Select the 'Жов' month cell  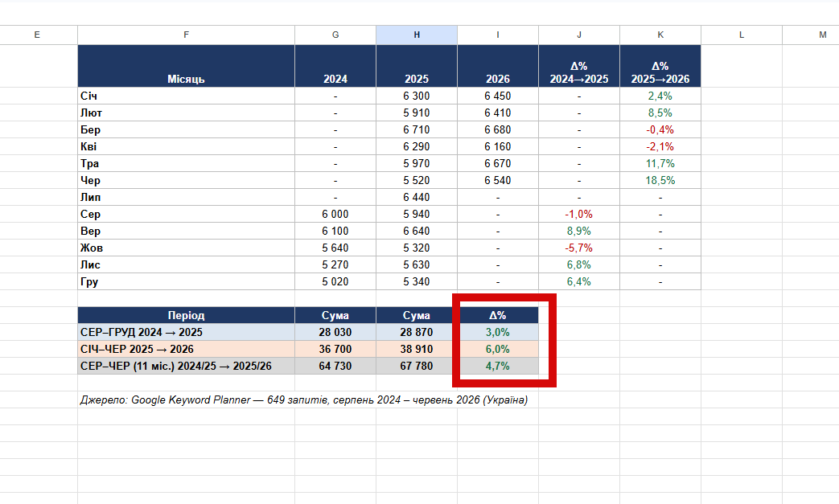pyautogui.click(x=186, y=248)
